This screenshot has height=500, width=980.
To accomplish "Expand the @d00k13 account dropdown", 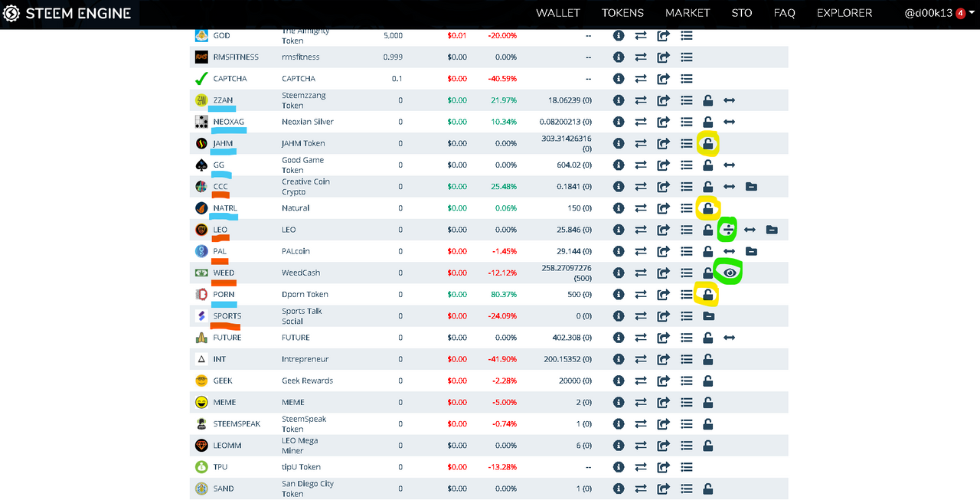I will (939, 13).
